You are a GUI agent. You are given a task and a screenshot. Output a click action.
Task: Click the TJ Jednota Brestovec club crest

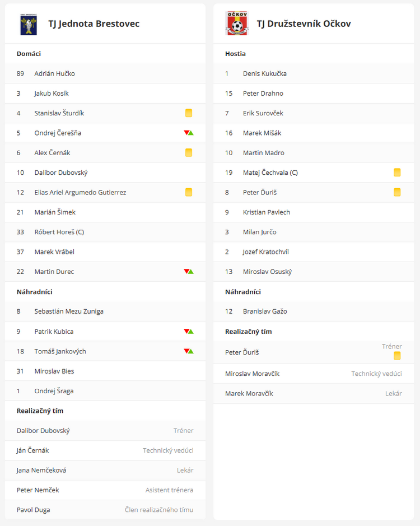tap(29, 24)
